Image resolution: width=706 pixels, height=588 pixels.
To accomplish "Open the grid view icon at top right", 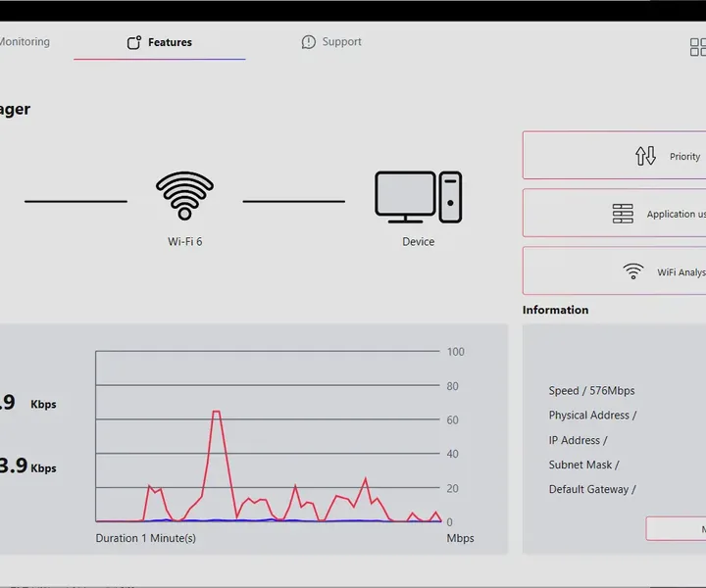I will click(x=698, y=47).
